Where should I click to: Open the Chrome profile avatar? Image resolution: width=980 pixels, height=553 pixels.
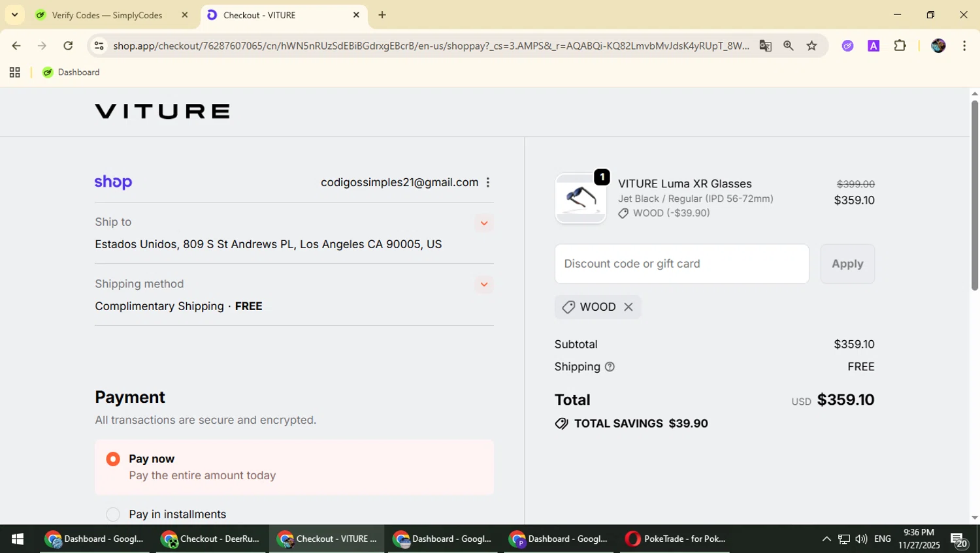tap(938, 46)
